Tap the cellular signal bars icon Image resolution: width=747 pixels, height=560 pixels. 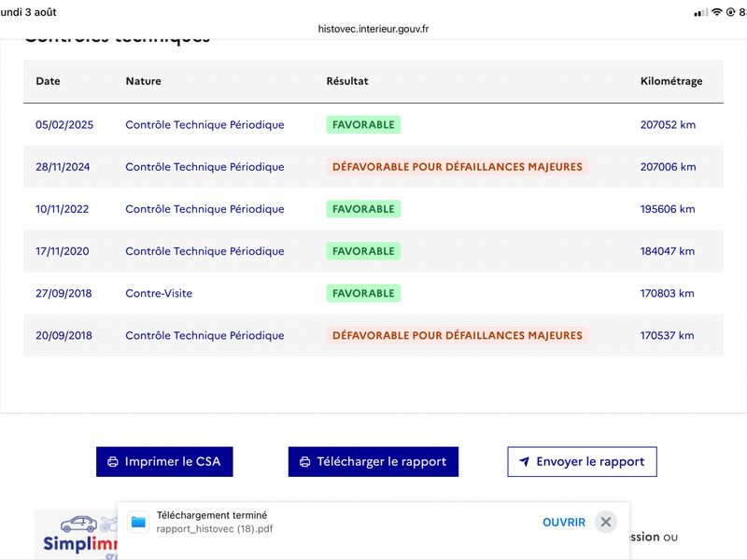point(701,12)
